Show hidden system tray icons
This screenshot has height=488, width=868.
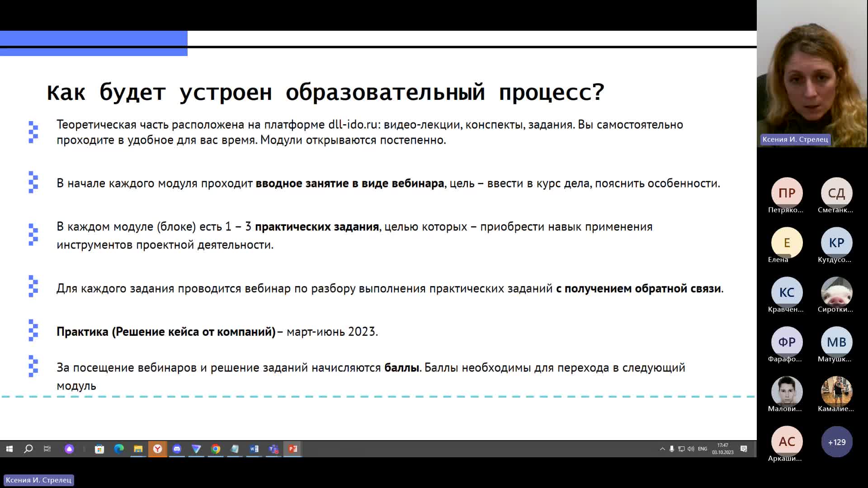[x=662, y=449]
